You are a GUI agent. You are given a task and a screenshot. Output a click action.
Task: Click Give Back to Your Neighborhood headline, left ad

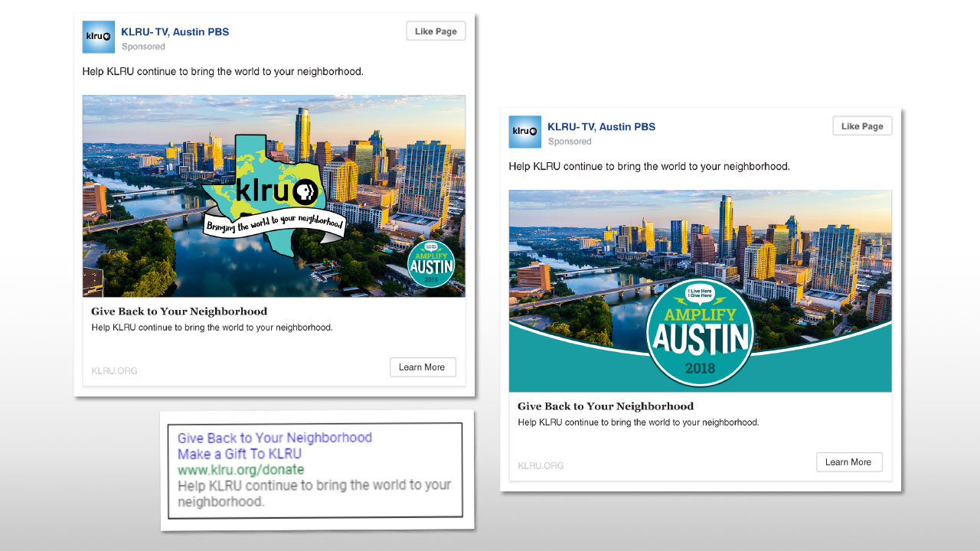pyautogui.click(x=179, y=311)
